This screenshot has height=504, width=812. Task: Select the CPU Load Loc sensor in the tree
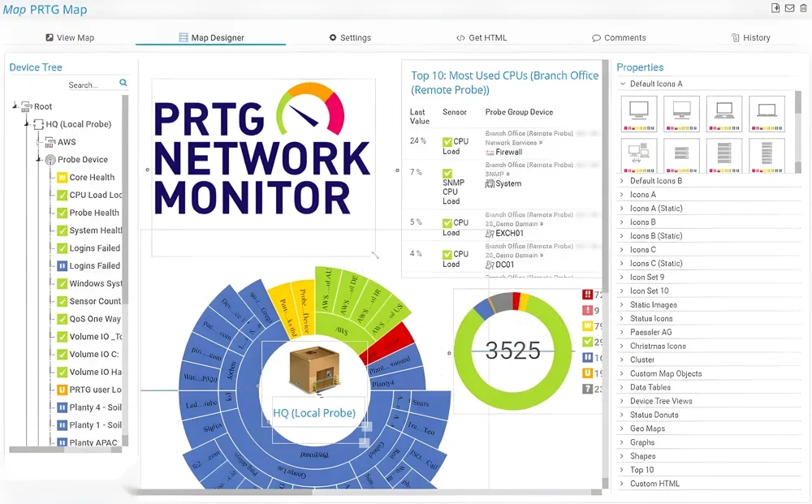click(96, 195)
